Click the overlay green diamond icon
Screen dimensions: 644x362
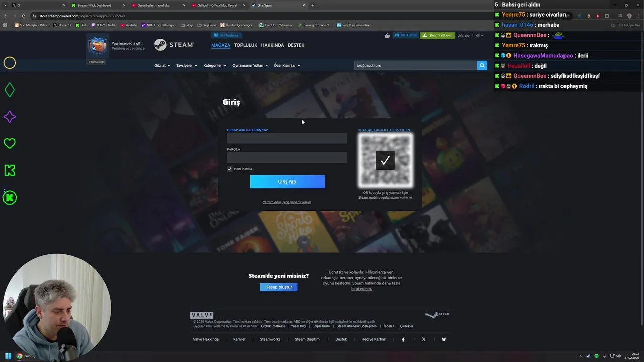pyautogui.click(x=10, y=90)
